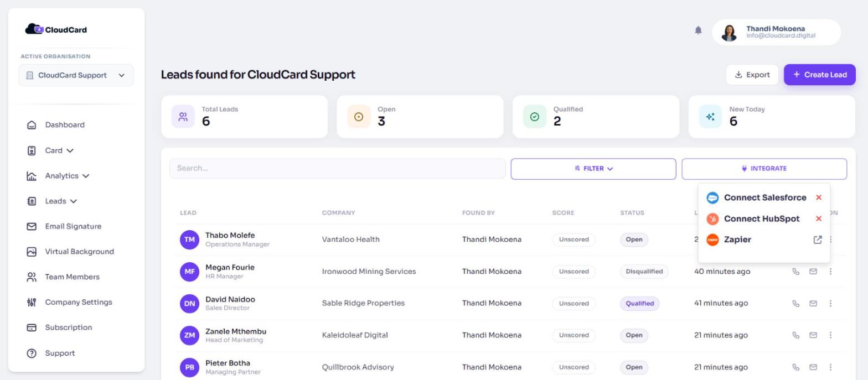
Task: Click Sable Ridge Properties company cell
Action: (363, 303)
